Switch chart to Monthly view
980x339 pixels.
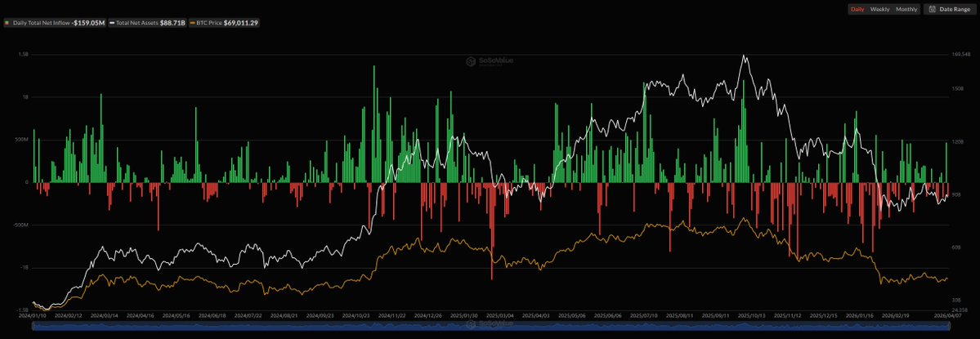click(x=906, y=9)
